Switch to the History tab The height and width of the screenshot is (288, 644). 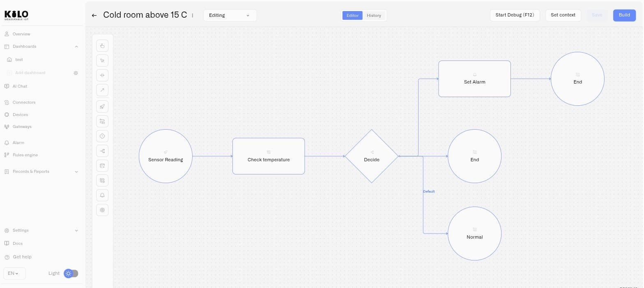click(x=374, y=15)
